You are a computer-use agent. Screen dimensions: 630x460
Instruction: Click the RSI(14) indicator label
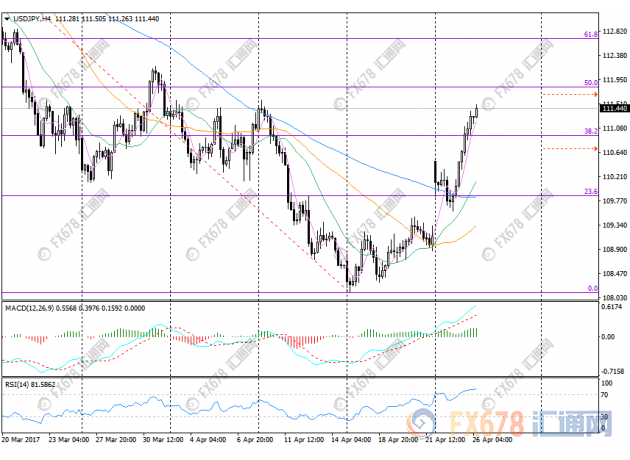pos(18,383)
